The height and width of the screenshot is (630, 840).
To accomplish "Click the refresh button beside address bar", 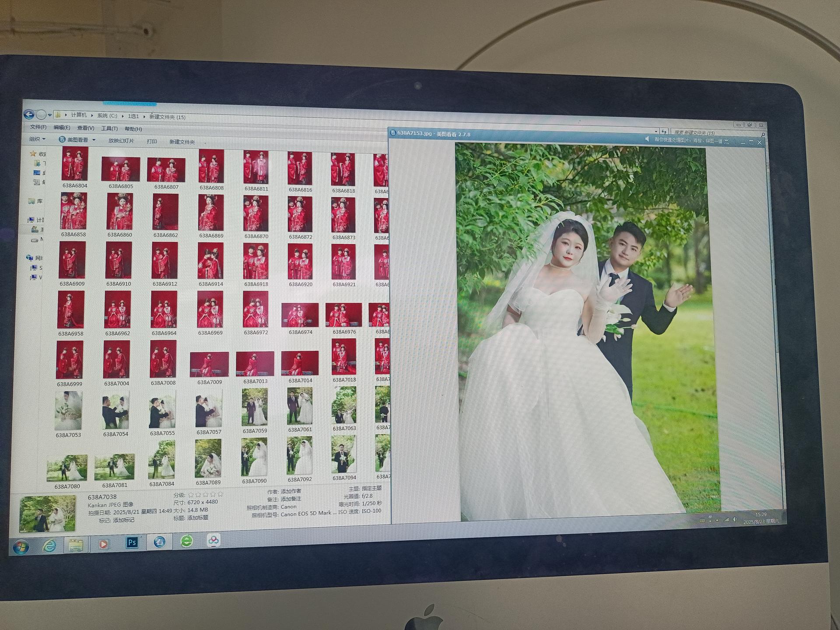I will pos(665,131).
